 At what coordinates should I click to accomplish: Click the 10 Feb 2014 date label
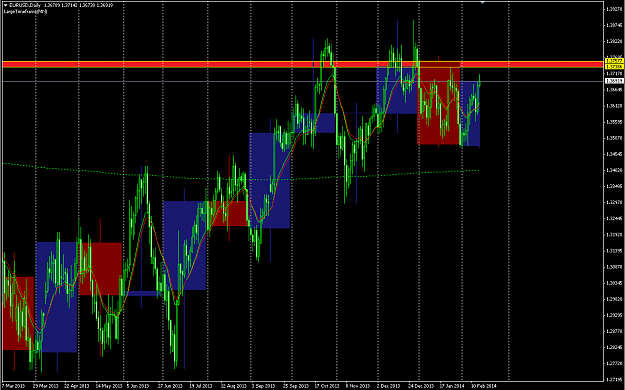click(x=483, y=386)
